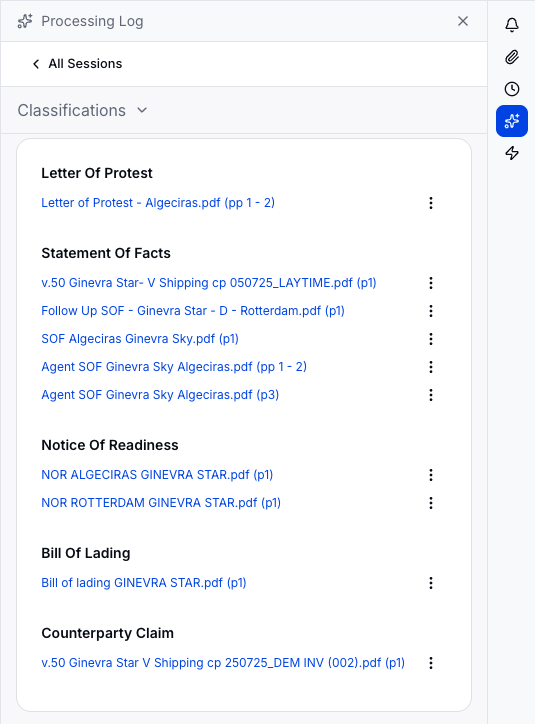Image resolution: width=535 pixels, height=724 pixels.
Task: Open options for Bill of lading GINEVRA STAR.pdf
Action: 431,583
